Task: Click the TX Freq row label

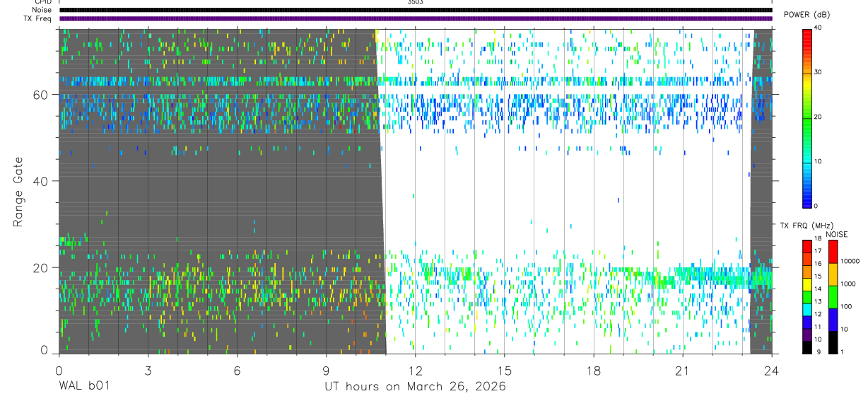Action: tap(37, 18)
